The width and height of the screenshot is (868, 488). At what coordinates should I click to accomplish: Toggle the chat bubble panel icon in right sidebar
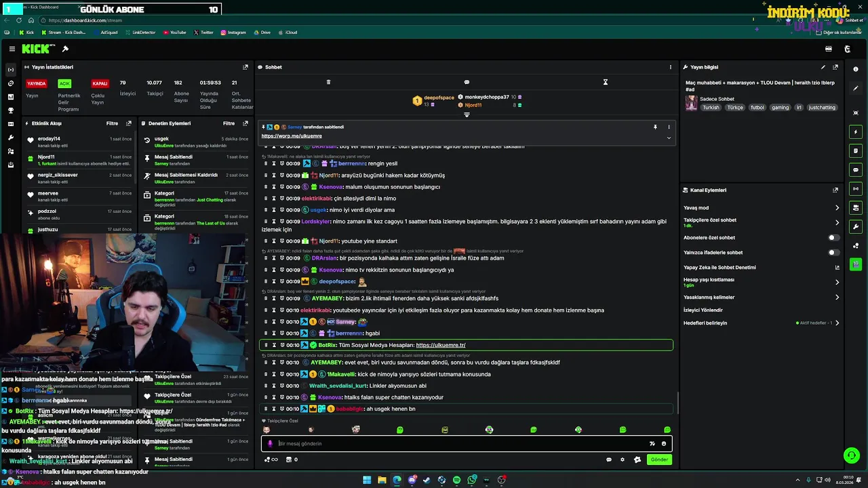[x=856, y=169]
